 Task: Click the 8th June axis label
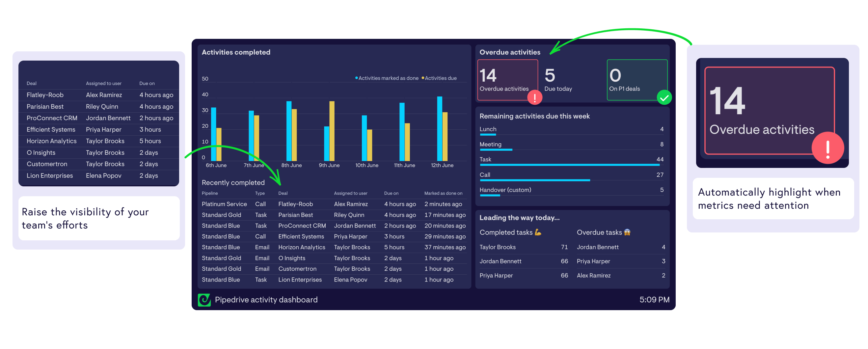(x=291, y=166)
